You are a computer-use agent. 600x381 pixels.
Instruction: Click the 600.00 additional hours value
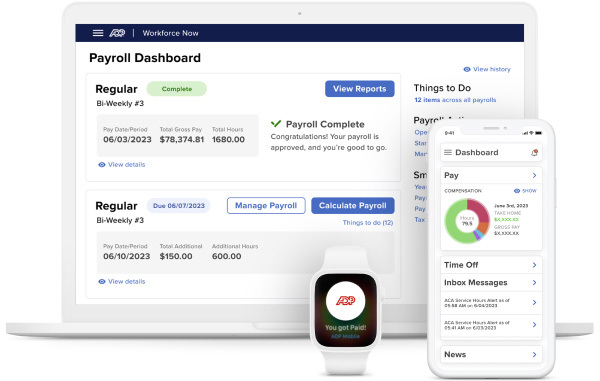tap(227, 256)
